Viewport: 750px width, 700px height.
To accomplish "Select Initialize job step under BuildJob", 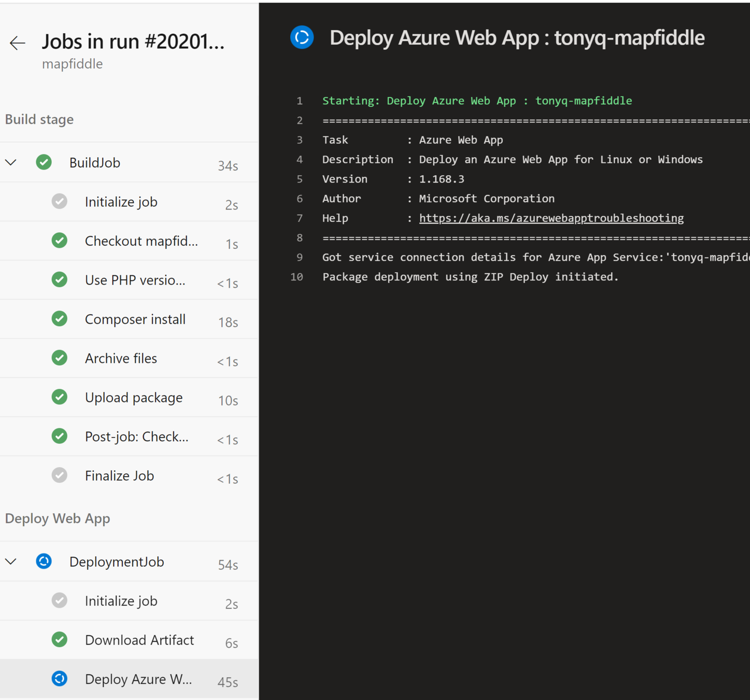I will [129, 202].
